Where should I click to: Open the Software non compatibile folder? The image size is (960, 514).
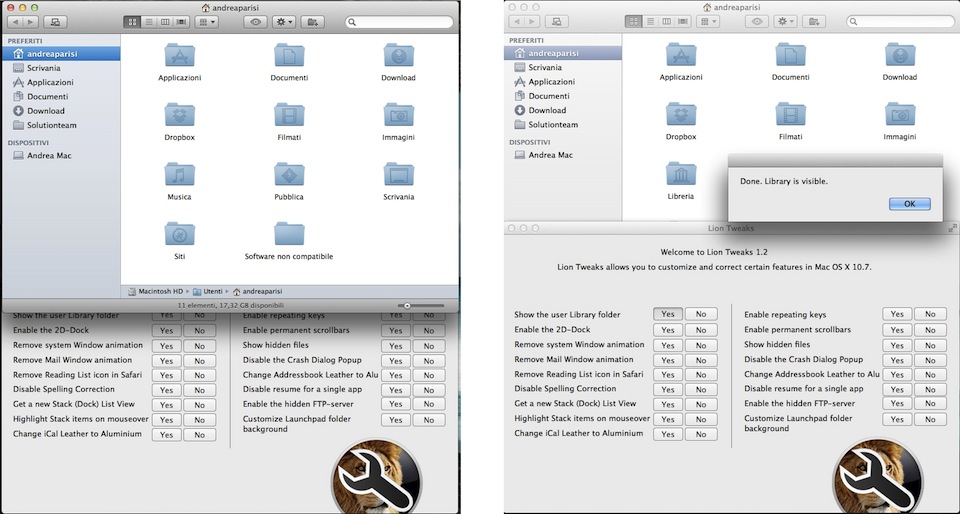tap(289, 234)
